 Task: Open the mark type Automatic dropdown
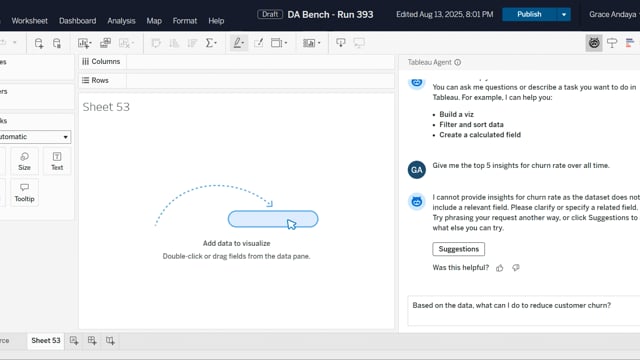[35, 137]
